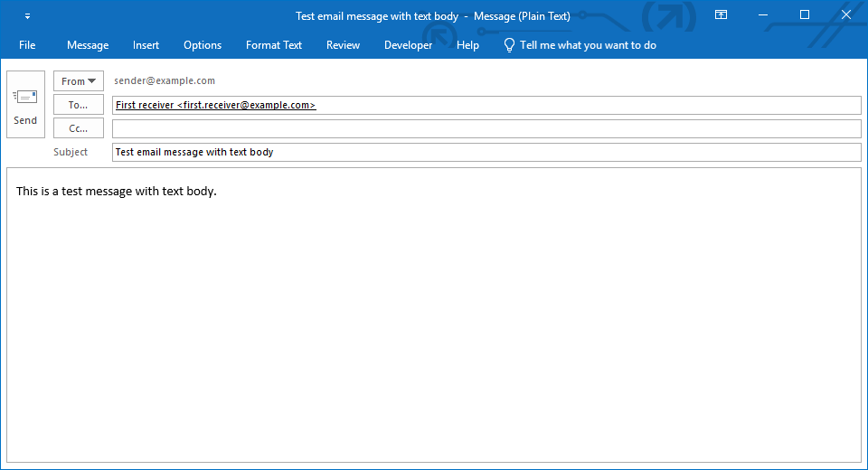Select the Format Text tab
The height and width of the screenshot is (470, 868).
tap(274, 45)
